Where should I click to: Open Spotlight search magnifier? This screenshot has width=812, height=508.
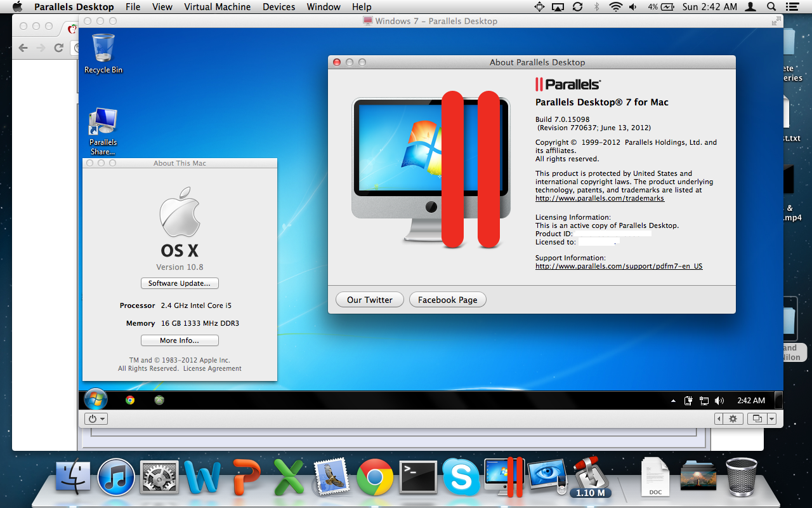pyautogui.click(x=771, y=7)
